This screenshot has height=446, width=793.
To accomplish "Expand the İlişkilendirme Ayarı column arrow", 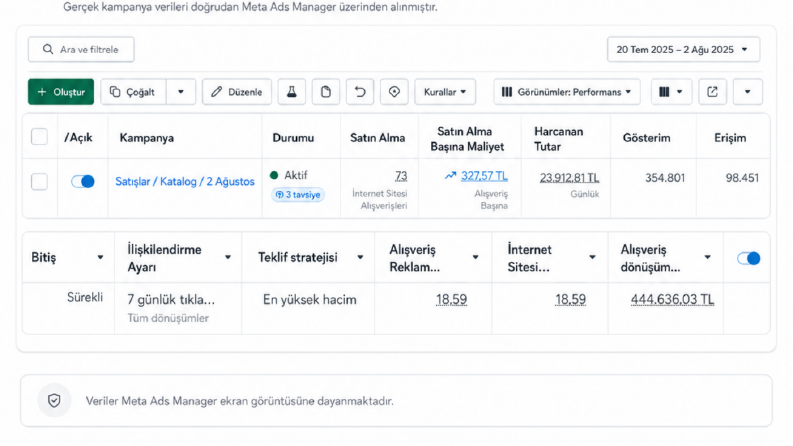I will 228,257.
